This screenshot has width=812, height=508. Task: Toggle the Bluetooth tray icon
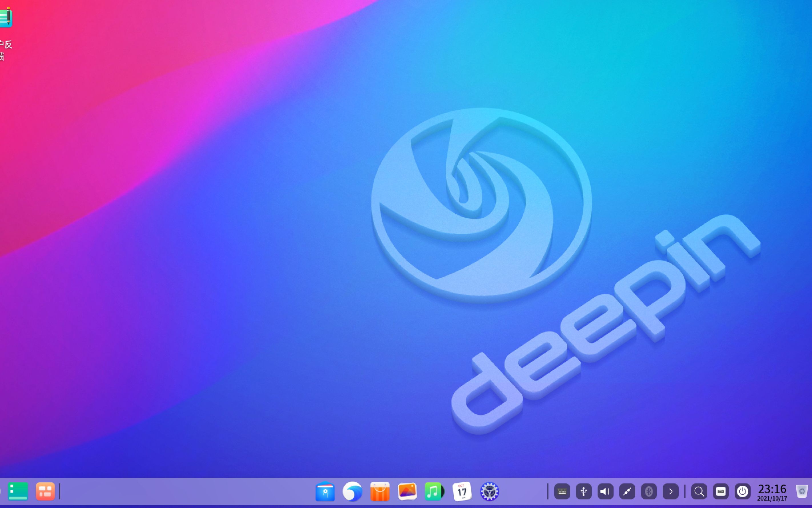tap(649, 491)
